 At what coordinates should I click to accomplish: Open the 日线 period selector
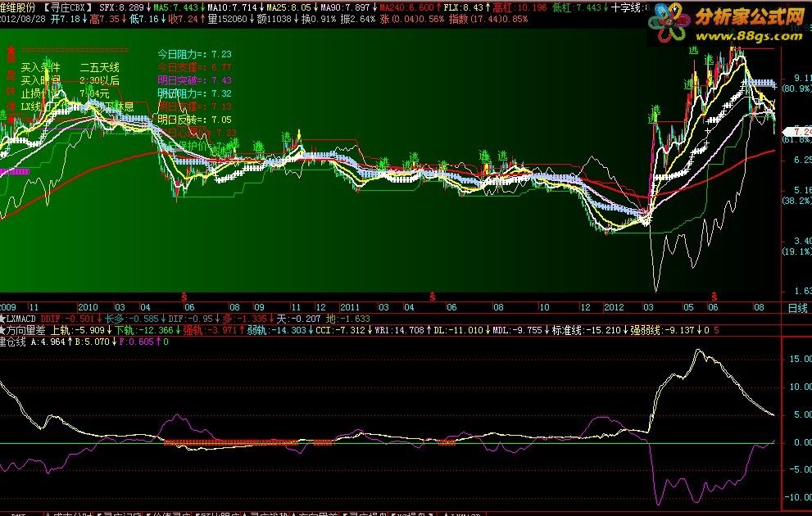coord(797,308)
